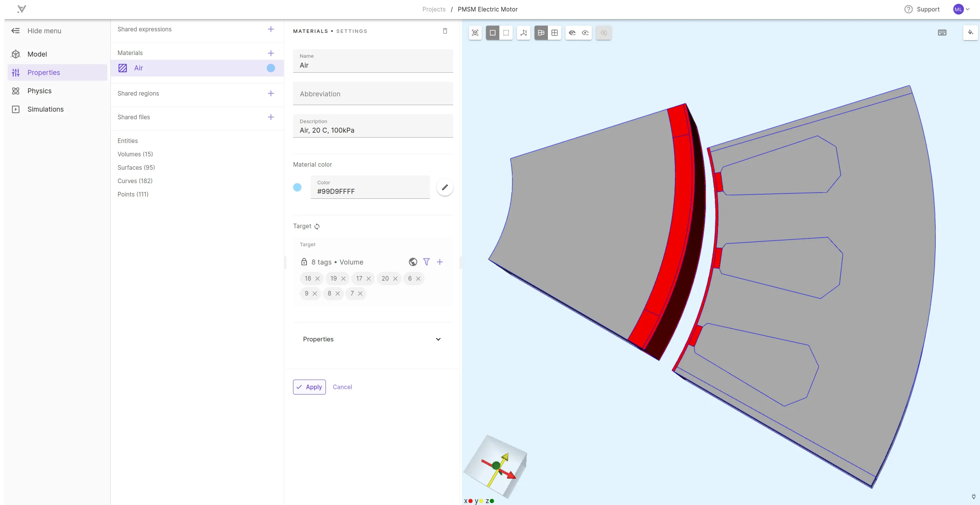This screenshot has width=980, height=505.
Task: Click the lock icon beside 8 tags
Action: (304, 262)
